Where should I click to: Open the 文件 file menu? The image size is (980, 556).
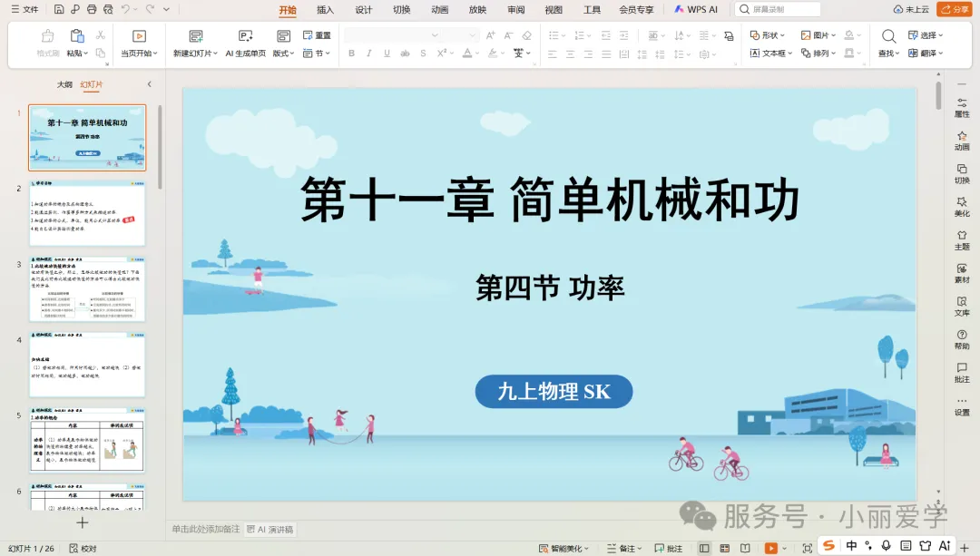(x=25, y=9)
